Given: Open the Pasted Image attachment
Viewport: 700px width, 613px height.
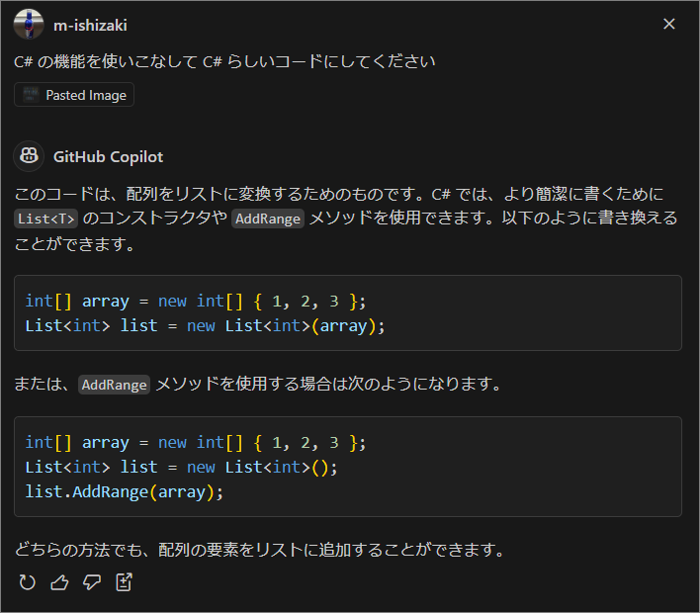Looking at the screenshot, I should [x=74, y=95].
